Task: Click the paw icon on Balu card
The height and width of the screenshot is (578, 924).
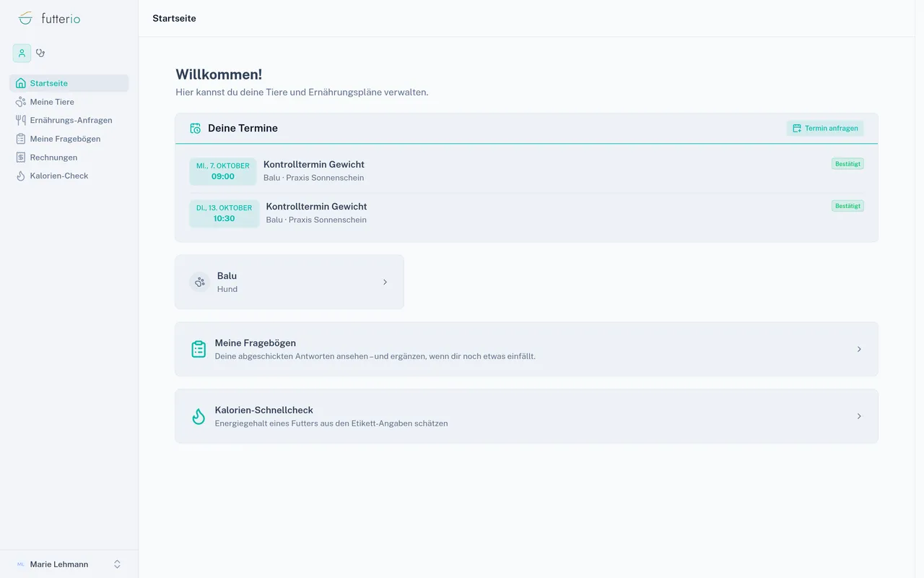Action: (200, 282)
